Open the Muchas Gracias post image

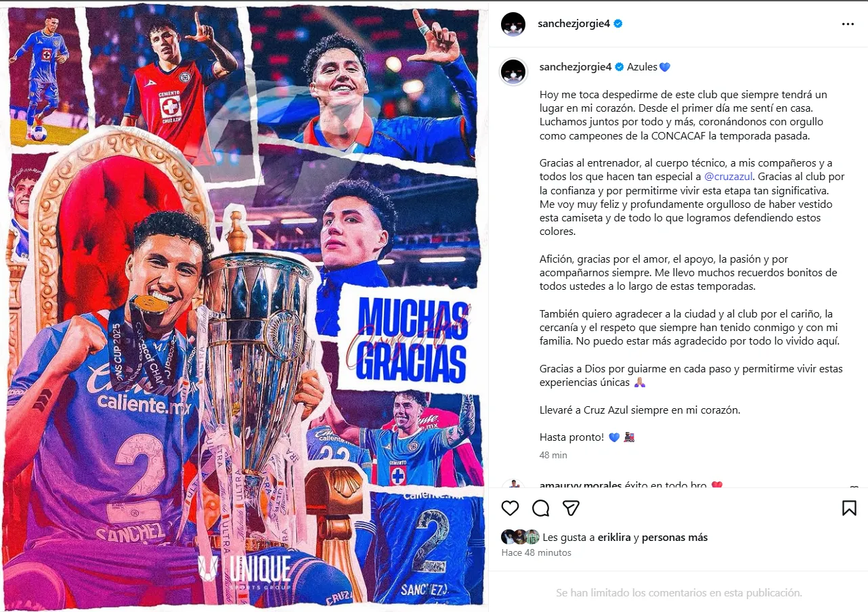[x=244, y=306]
